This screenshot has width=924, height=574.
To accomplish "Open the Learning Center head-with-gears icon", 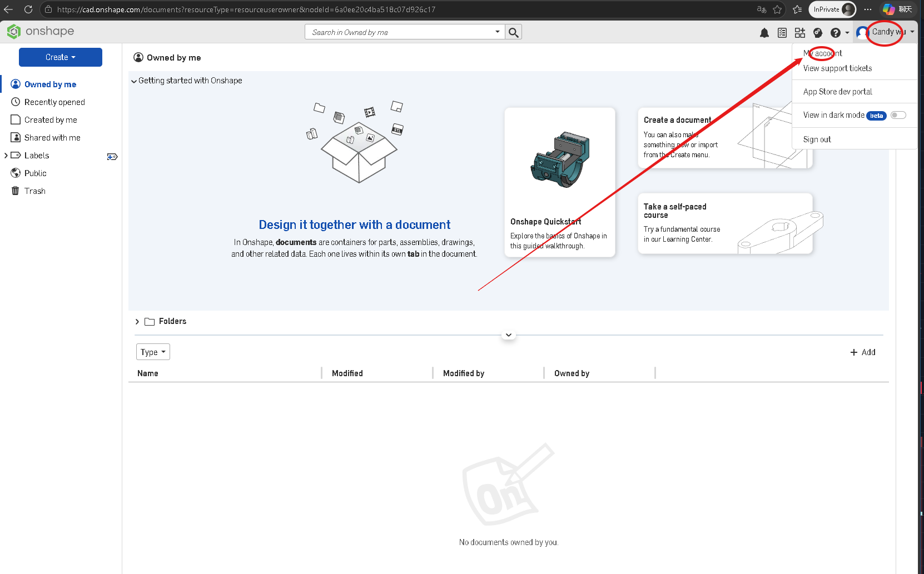I will (818, 33).
